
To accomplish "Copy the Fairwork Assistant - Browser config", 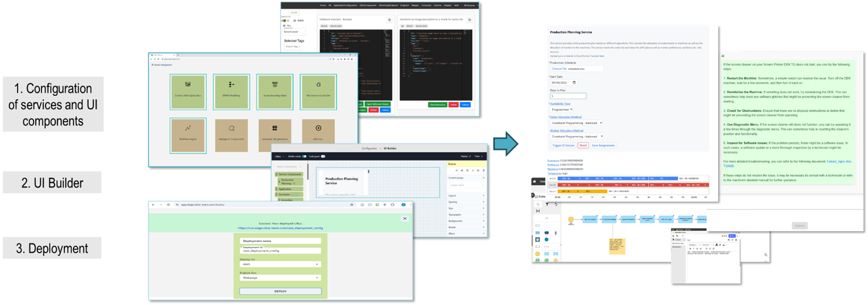I will (x=389, y=20).
